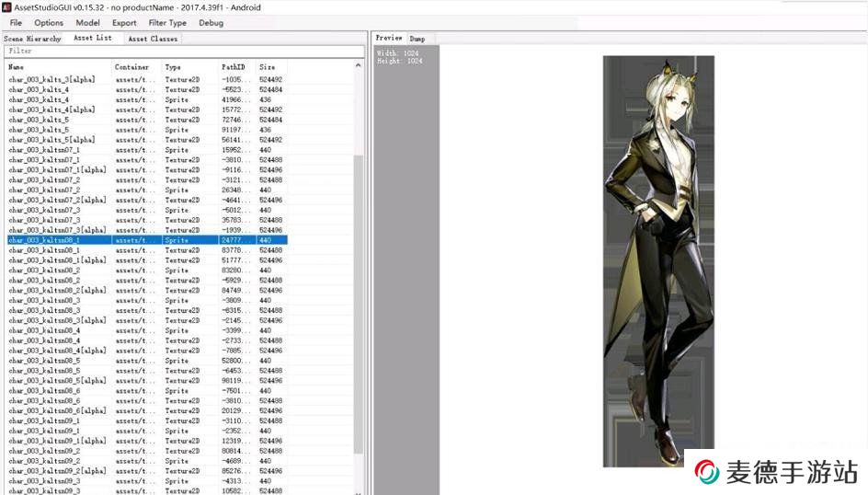Select the 08_1[alpha] row, PathID 51777
This screenshot has height=495, width=868.
click(x=147, y=260)
